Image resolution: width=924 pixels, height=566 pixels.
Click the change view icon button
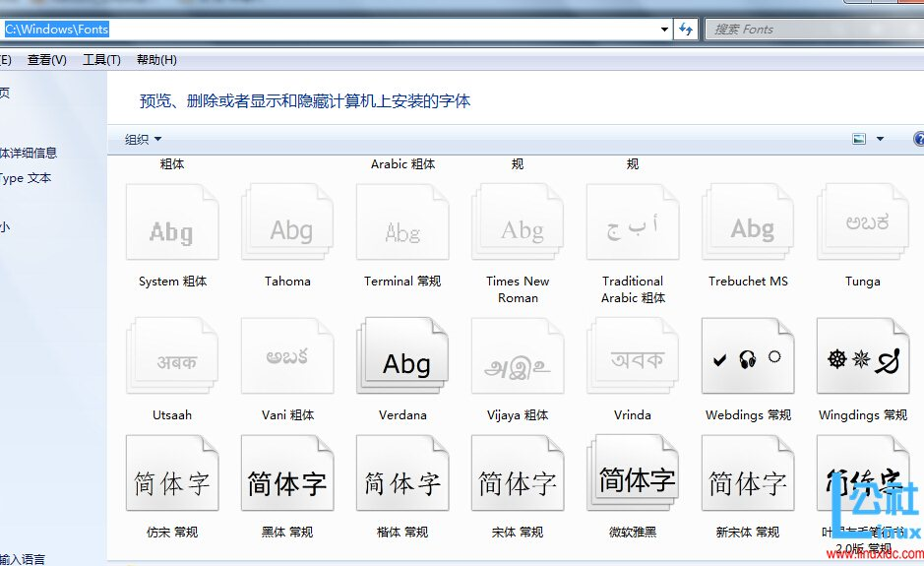click(x=859, y=140)
